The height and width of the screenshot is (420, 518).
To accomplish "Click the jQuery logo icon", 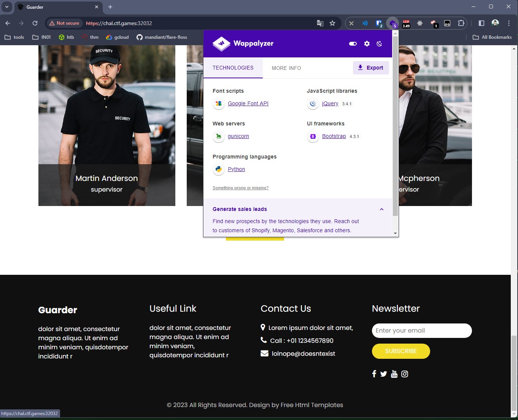I will click(x=313, y=103).
